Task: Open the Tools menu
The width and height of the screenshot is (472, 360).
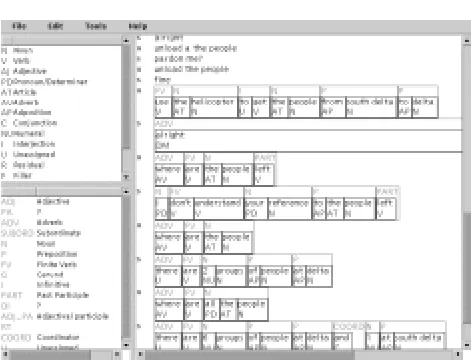Action: pyautogui.click(x=96, y=26)
